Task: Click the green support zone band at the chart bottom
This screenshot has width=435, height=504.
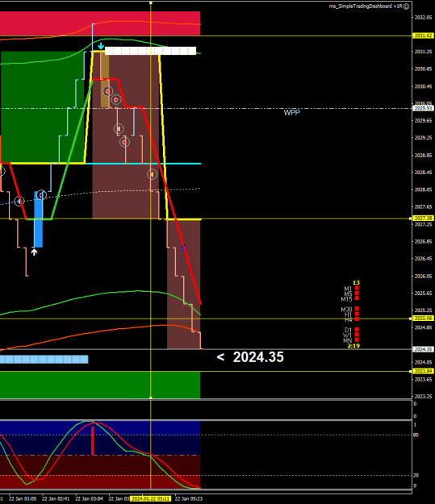Action: 100,385
